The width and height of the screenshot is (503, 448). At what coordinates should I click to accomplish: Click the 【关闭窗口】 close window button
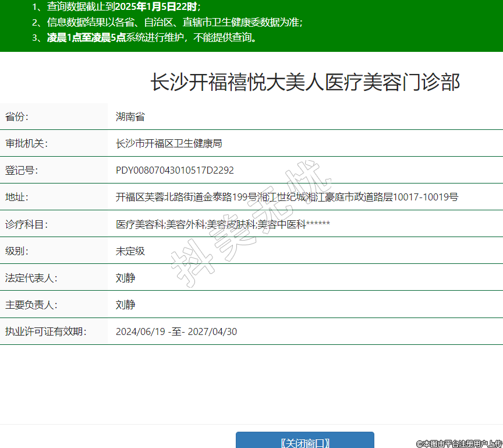coord(304,442)
